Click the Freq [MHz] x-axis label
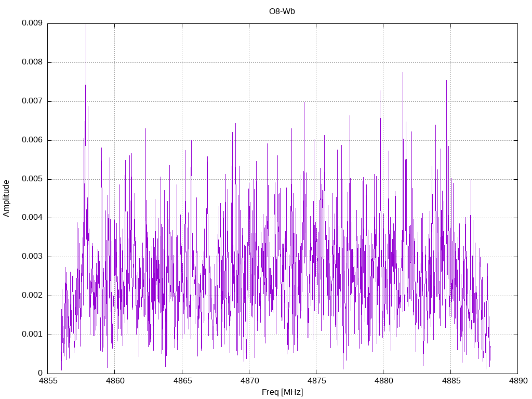532x399 pixels. (x=282, y=392)
